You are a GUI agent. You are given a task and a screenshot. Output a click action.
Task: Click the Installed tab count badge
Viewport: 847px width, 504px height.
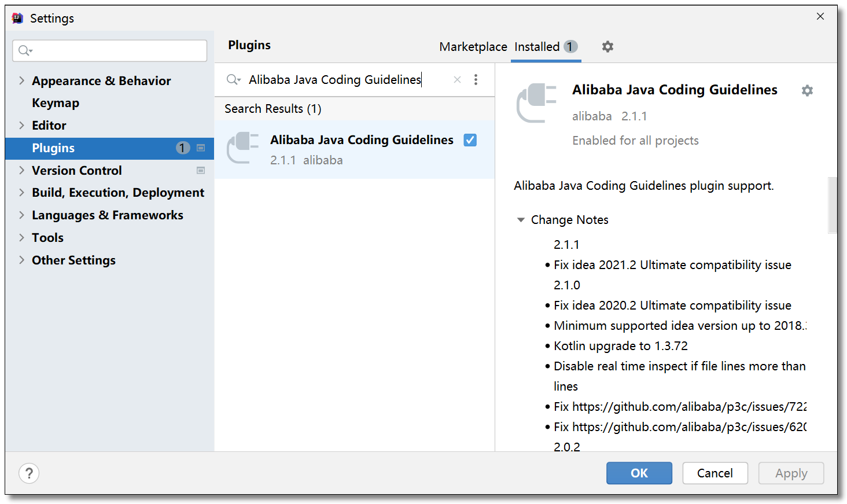(570, 46)
